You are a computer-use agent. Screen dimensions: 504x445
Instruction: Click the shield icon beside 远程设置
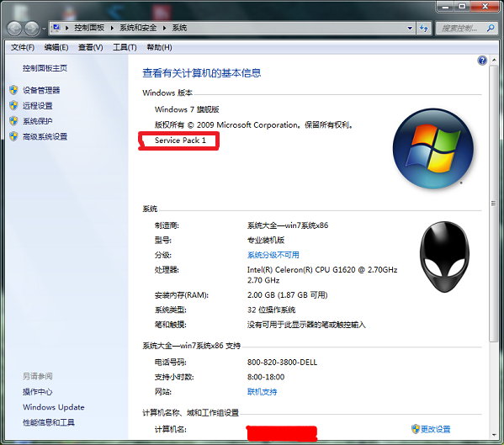click(x=13, y=105)
